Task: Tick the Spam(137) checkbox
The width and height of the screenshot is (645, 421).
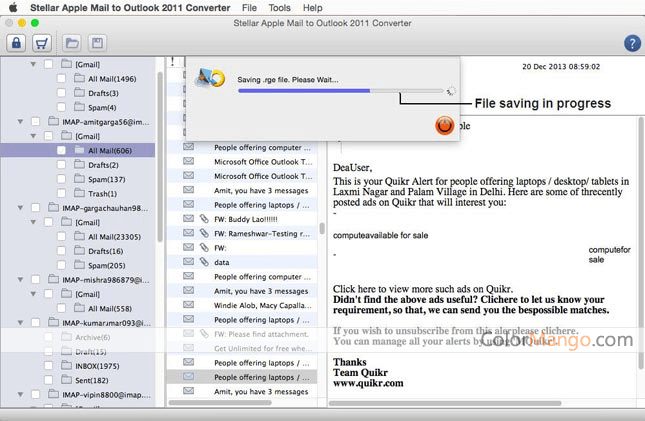Action: (x=61, y=179)
